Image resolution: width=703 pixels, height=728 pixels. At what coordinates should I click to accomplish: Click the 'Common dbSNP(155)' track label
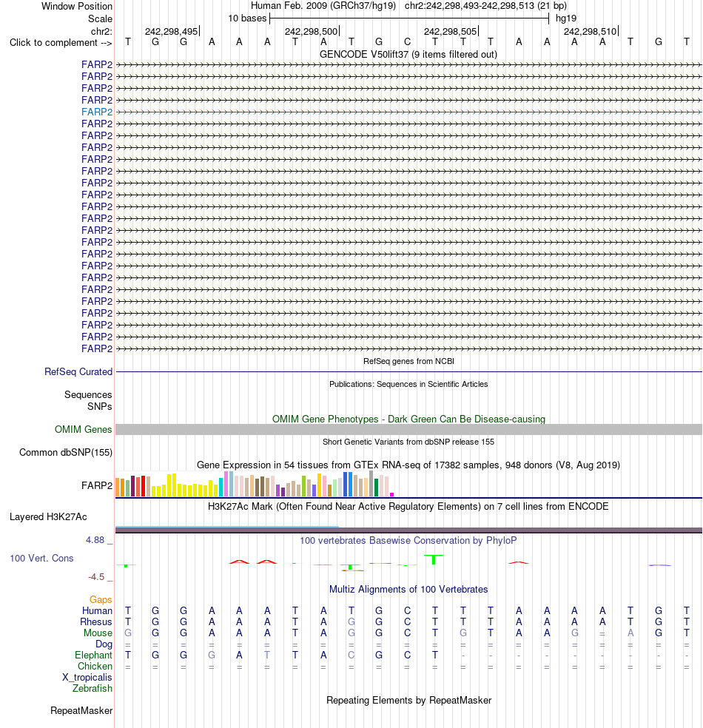point(66,453)
